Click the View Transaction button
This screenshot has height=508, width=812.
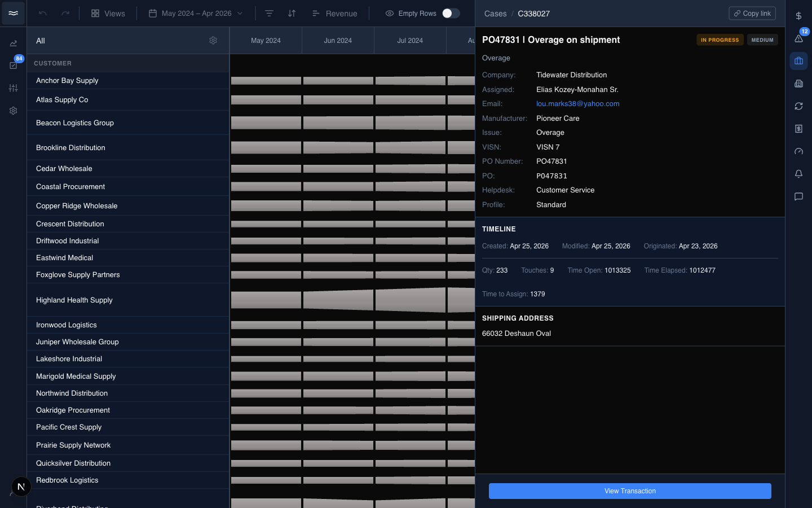[x=630, y=491]
